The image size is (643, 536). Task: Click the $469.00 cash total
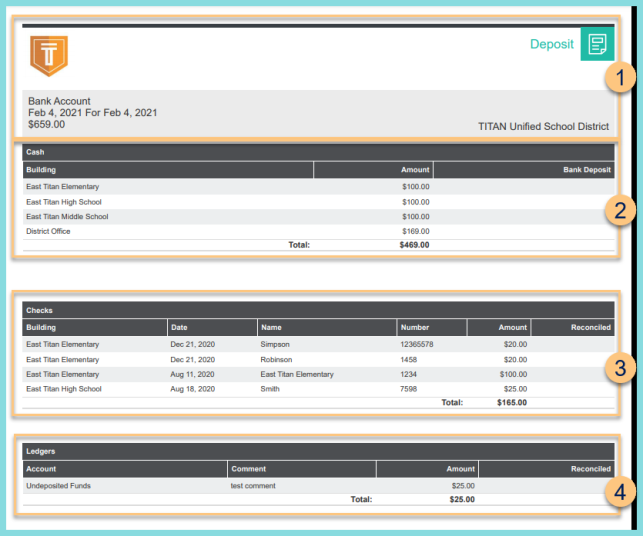click(415, 245)
